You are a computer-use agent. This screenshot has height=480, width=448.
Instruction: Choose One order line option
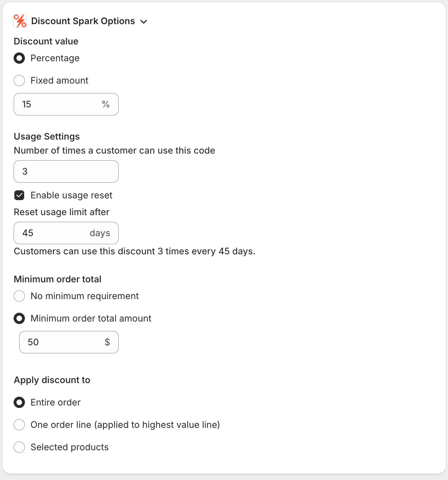point(19,425)
